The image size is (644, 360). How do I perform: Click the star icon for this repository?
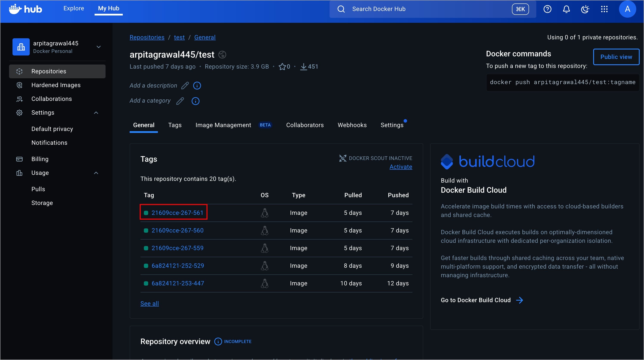click(x=282, y=67)
